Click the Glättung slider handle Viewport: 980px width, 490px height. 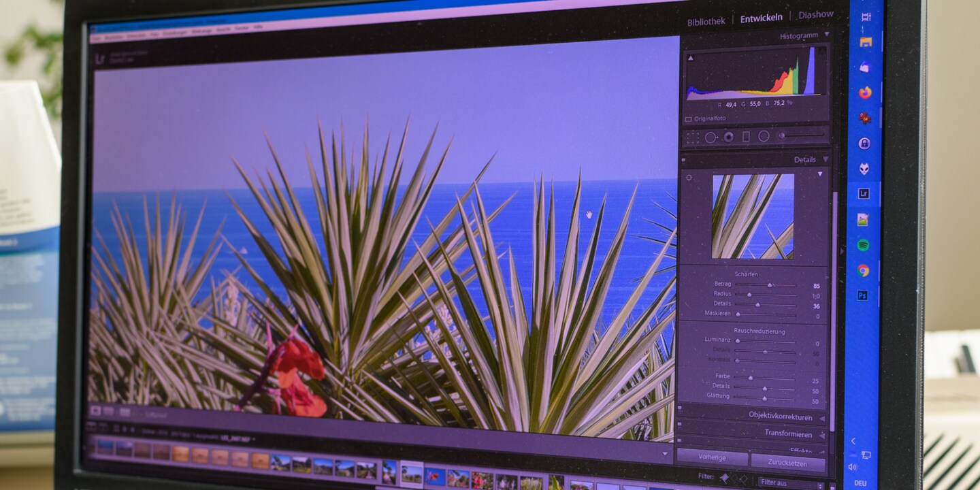pyautogui.click(x=764, y=398)
